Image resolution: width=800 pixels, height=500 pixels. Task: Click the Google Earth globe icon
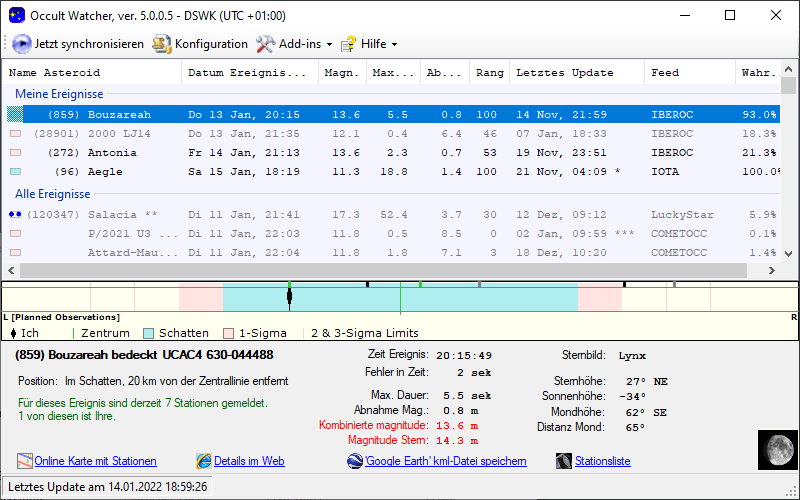click(x=355, y=461)
